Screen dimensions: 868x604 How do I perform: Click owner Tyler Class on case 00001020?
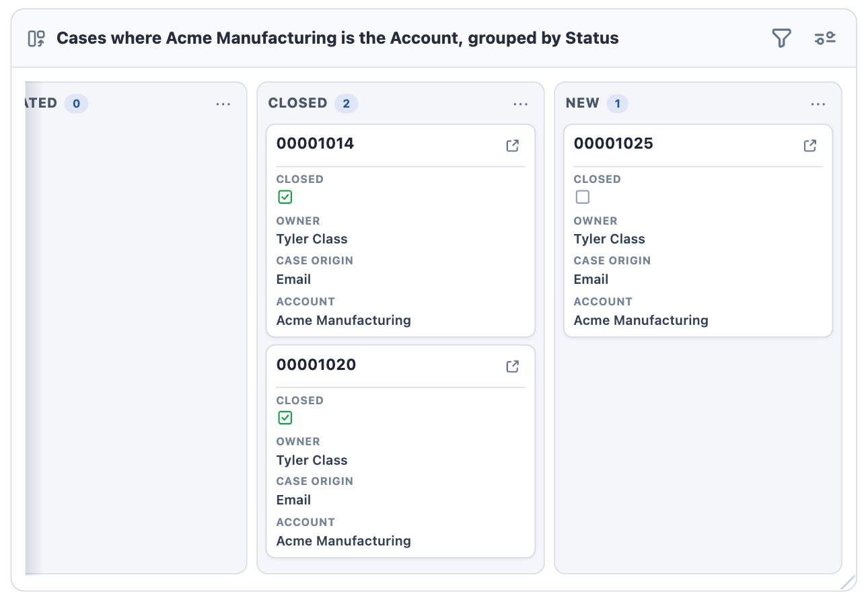[312, 460]
